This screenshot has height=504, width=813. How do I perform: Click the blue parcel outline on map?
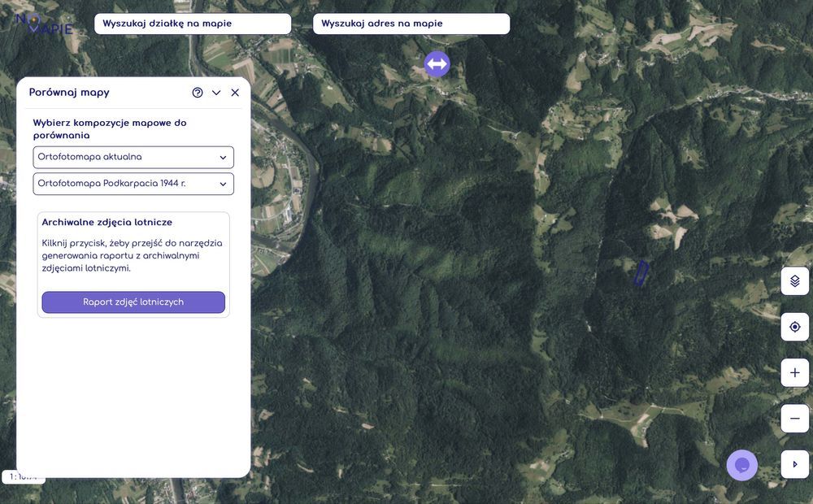(x=641, y=273)
